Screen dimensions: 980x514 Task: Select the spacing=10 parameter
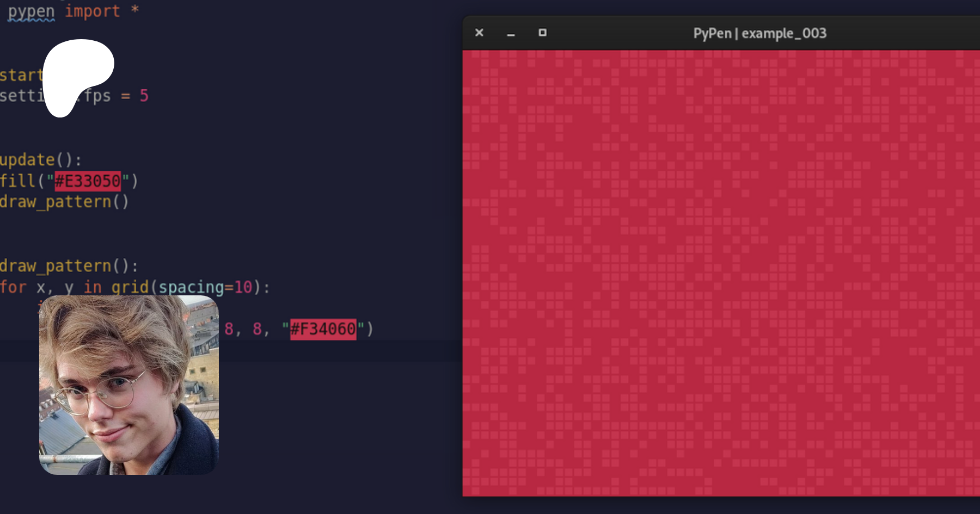205,287
